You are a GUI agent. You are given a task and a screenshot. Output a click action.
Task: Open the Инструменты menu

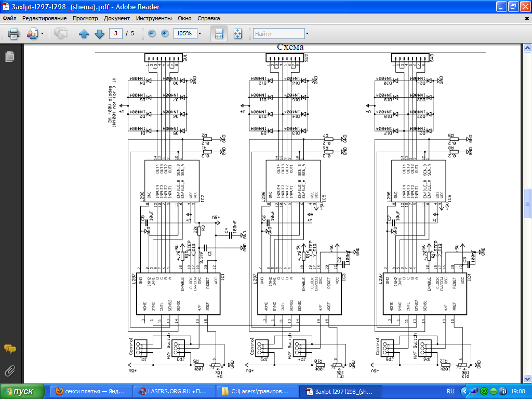point(154,18)
